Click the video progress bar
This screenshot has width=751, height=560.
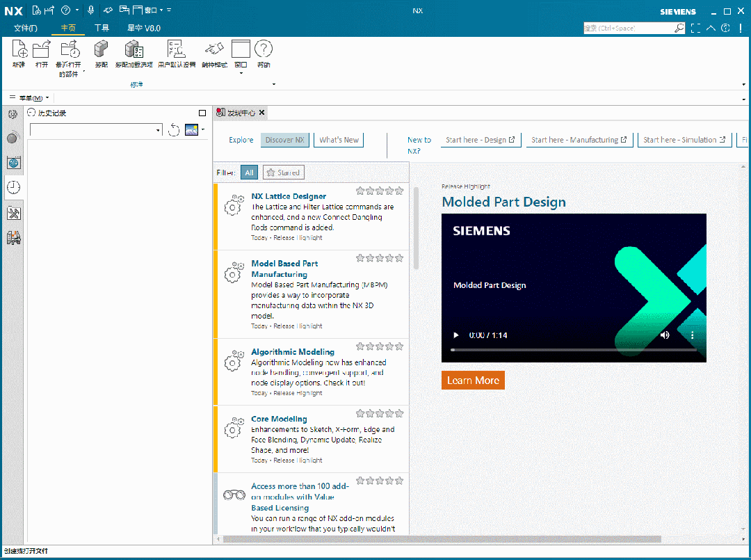(573, 350)
